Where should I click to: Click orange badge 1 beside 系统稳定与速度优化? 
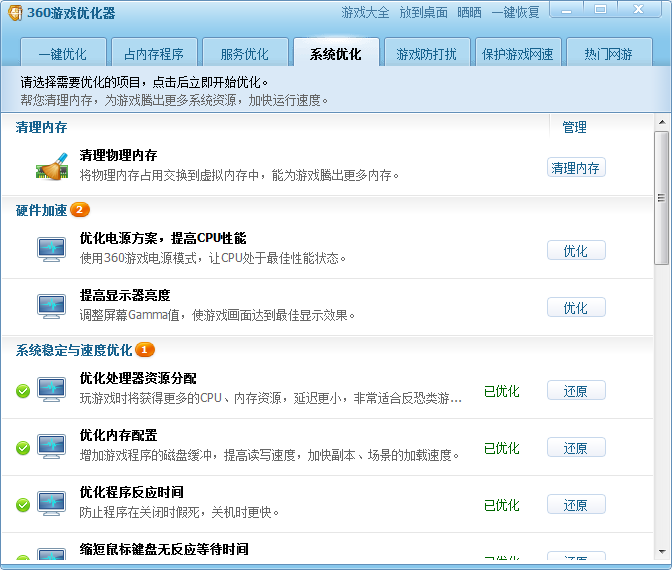tap(145, 350)
